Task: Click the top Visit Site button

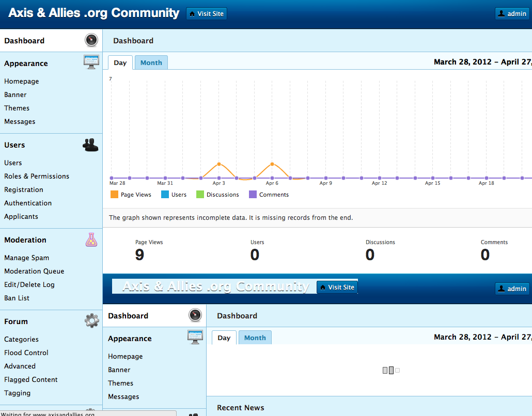Action: point(206,13)
